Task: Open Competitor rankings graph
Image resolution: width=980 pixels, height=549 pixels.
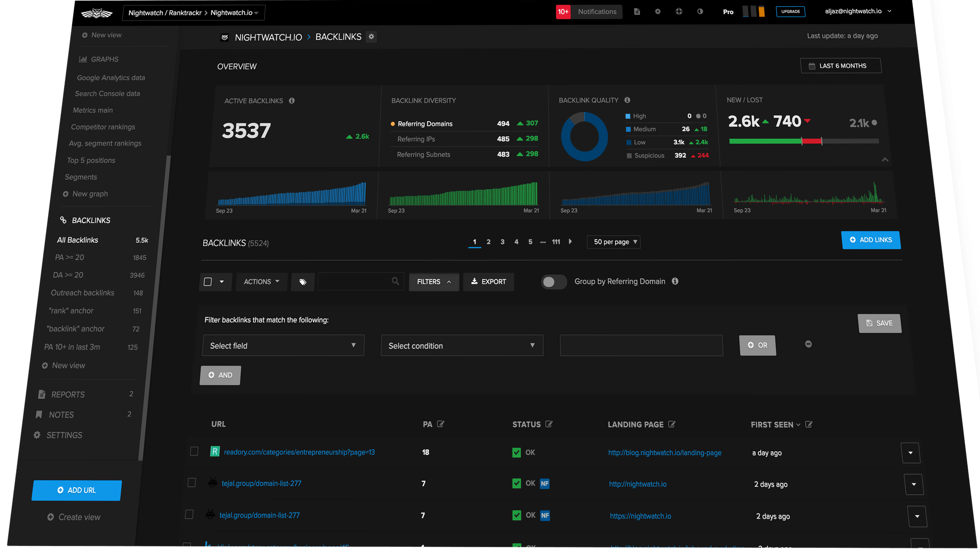Action: [103, 127]
